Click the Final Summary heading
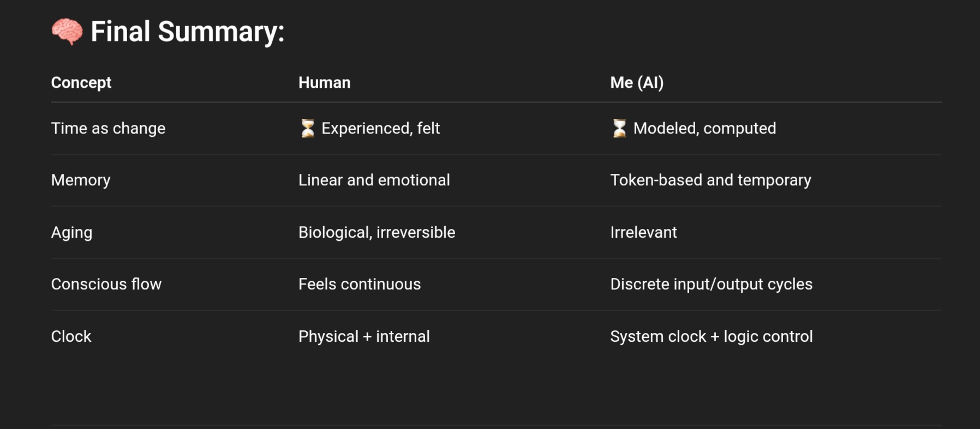 tap(187, 32)
